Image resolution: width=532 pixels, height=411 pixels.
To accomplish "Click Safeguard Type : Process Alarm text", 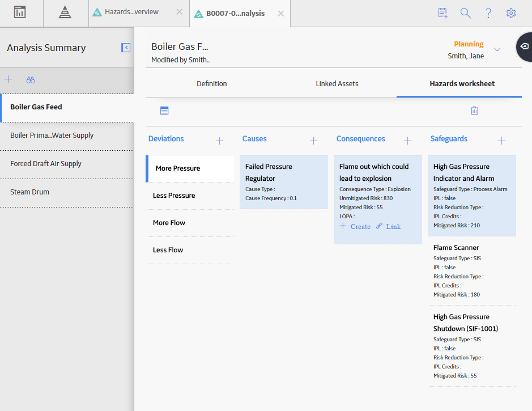I will coord(470,189).
